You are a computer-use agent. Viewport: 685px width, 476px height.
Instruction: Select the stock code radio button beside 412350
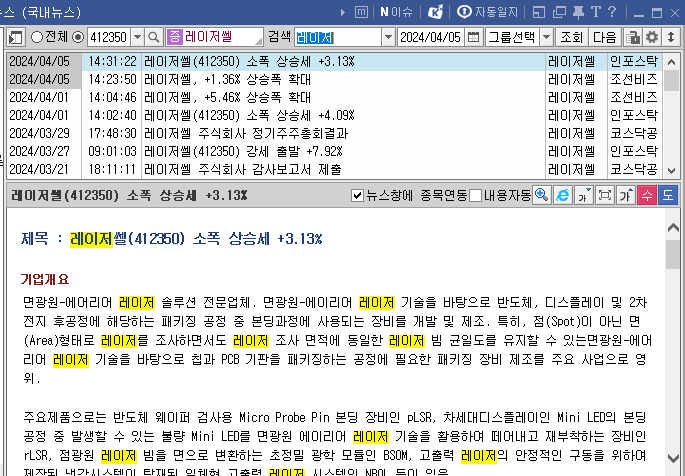pos(78,38)
